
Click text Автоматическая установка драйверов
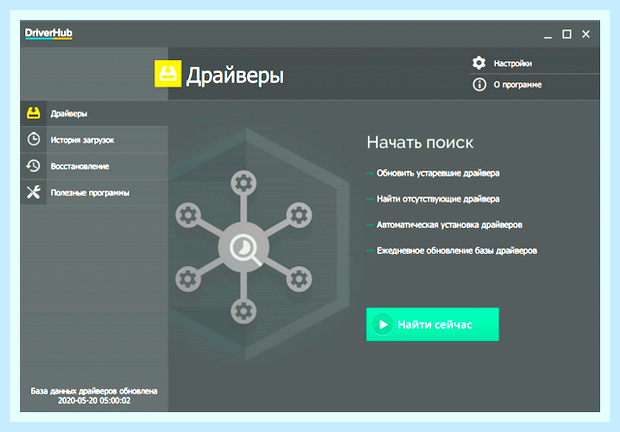coord(450,224)
